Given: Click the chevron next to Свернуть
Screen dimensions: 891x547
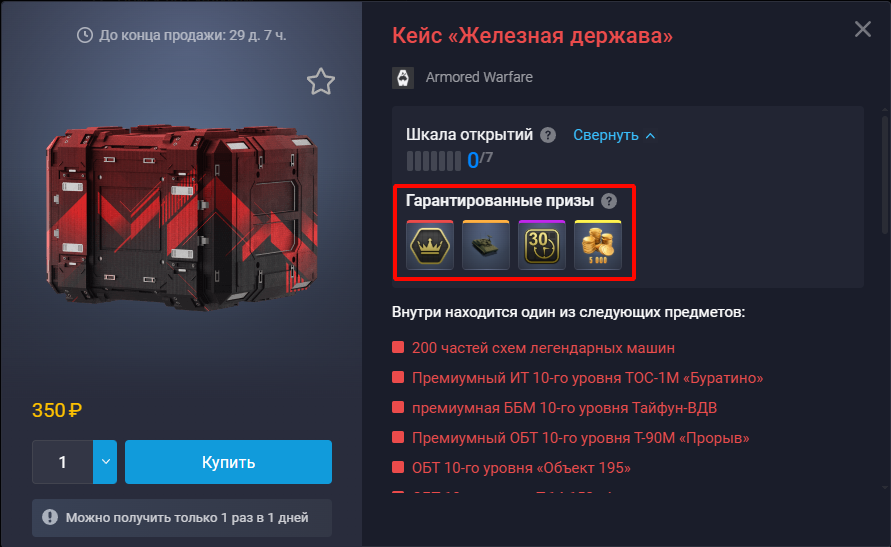Looking at the screenshot, I should [651, 136].
